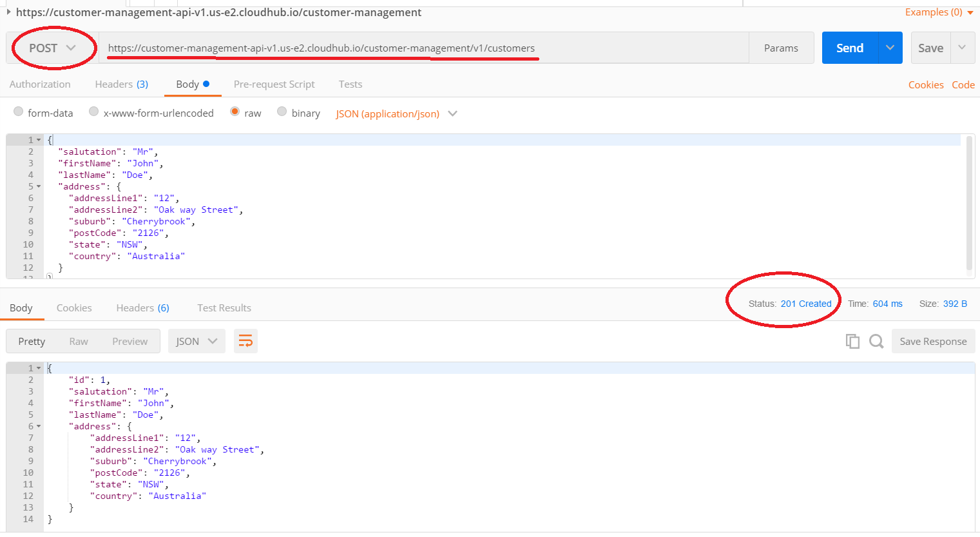Open the Test Results tab
Screen dimensions: 980x537
pos(224,308)
